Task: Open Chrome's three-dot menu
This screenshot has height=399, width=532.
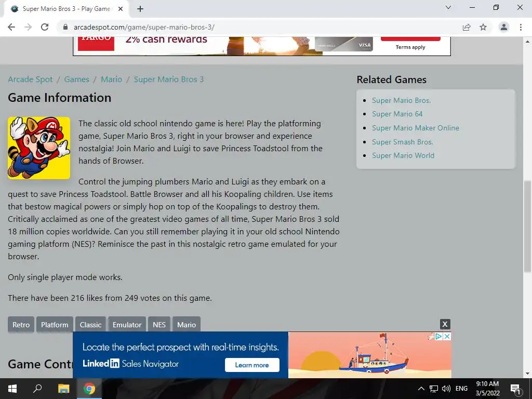Action: click(x=521, y=27)
